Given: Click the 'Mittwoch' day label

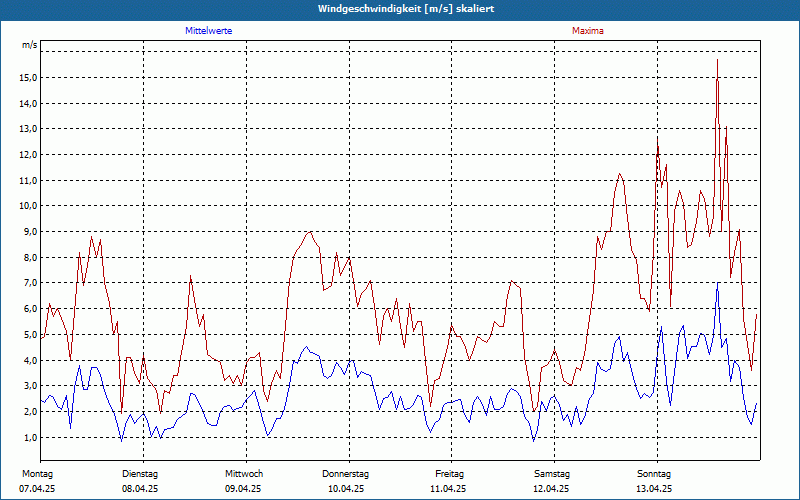Looking at the screenshot, I should coord(244,474).
